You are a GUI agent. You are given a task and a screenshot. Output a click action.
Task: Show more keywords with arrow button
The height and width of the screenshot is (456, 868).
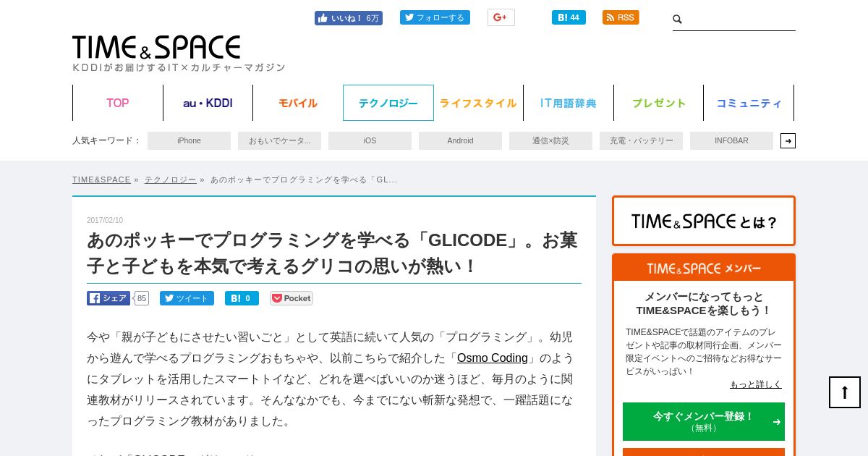(x=788, y=140)
